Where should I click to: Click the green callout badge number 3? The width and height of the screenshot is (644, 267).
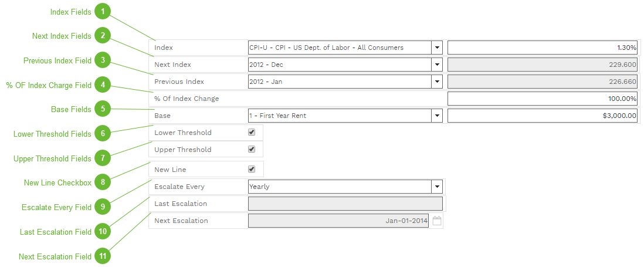coord(103,60)
